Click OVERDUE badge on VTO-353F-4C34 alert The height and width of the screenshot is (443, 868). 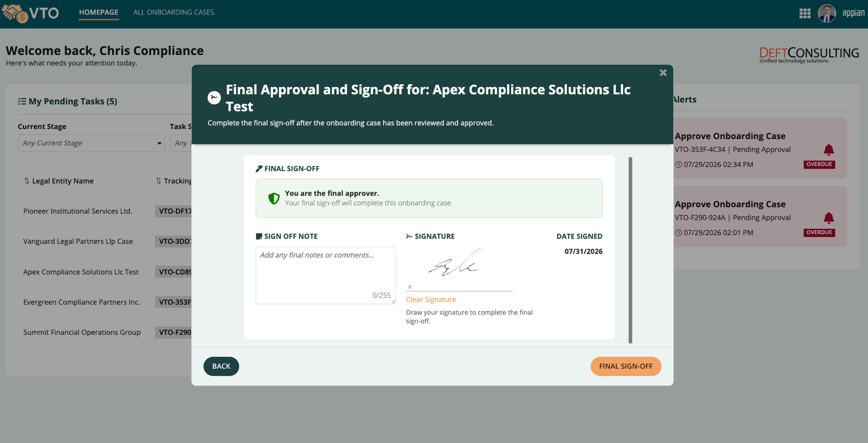click(819, 165)
